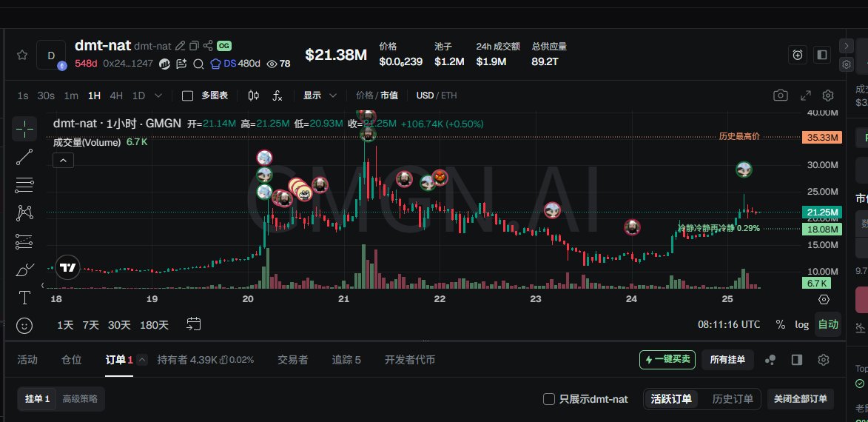
Task: Open the more timeframes dropdown after 1D
Action: click(158, 96)
